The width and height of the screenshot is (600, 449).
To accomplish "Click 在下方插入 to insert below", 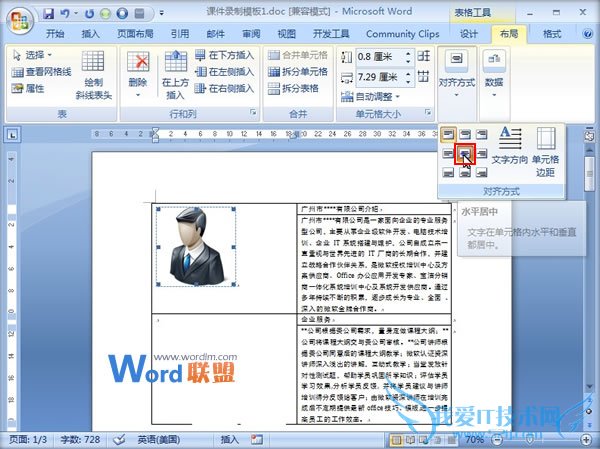I will pos(224,55).
